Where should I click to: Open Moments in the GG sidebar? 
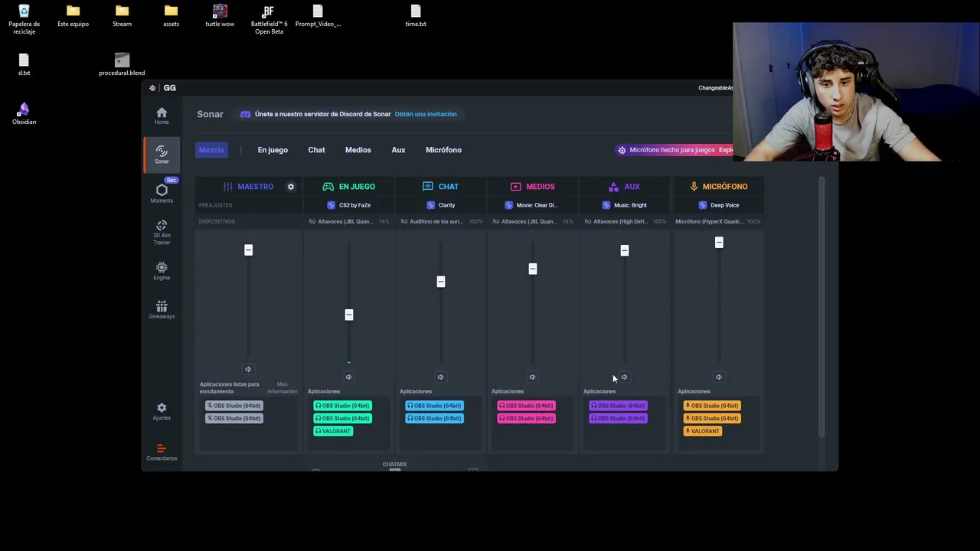[x=162, y=193]
